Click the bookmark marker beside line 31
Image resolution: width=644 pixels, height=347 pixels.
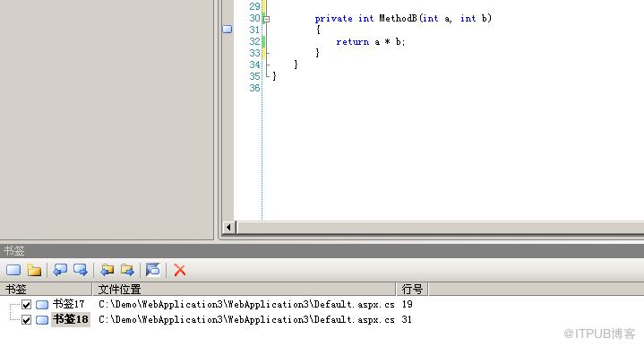coord(228,30)
